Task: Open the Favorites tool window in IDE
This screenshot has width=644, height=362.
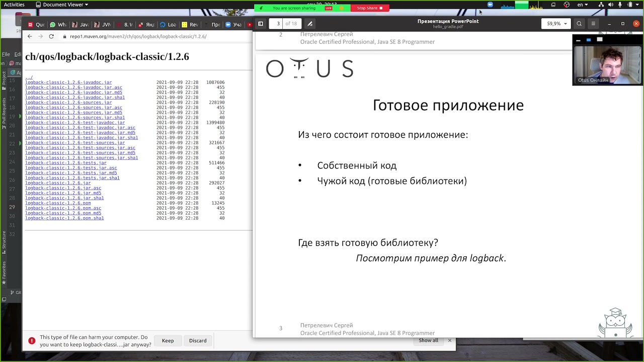Action: (4, 272)
